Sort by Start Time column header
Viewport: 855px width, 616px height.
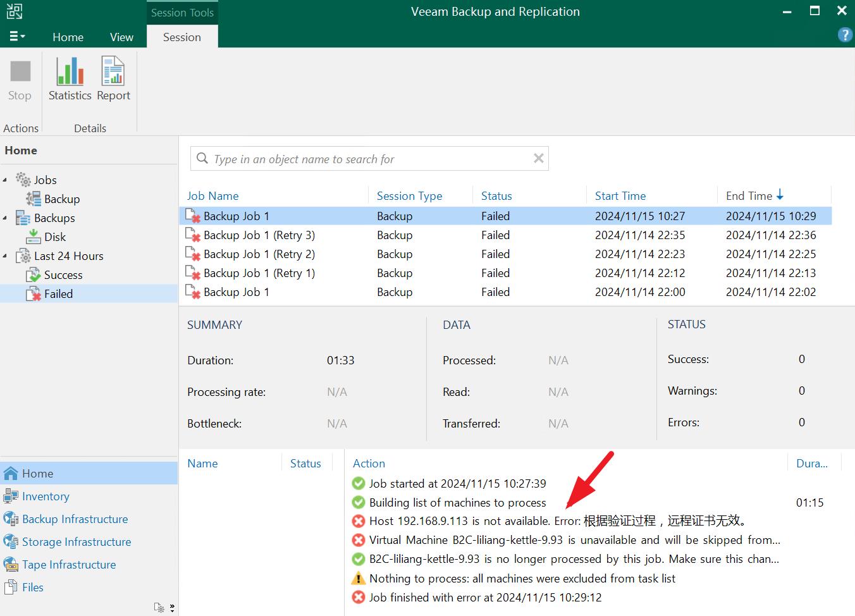(620, 195)
